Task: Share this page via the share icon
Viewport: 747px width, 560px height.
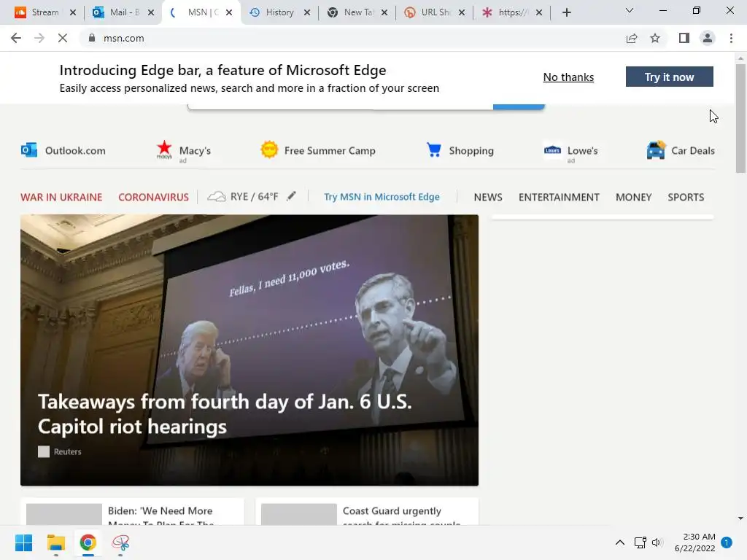Action: click(x=632, y=38)
